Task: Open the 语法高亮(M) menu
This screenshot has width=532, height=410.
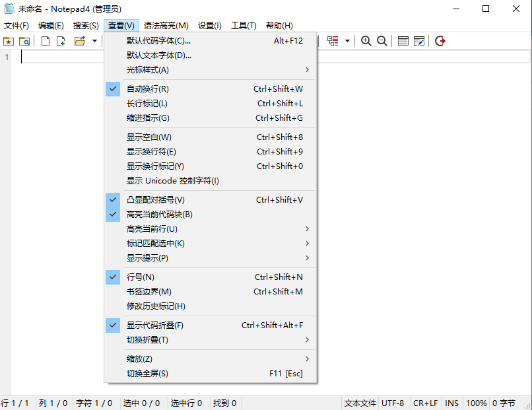Action: coord(166,26)
